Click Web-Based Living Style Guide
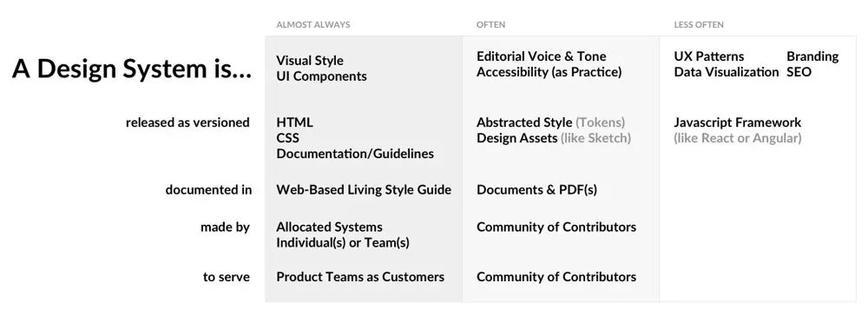Image resolution: width=868 pixels, height=316 pixels. pyautogui.click(x=364, y=190)
